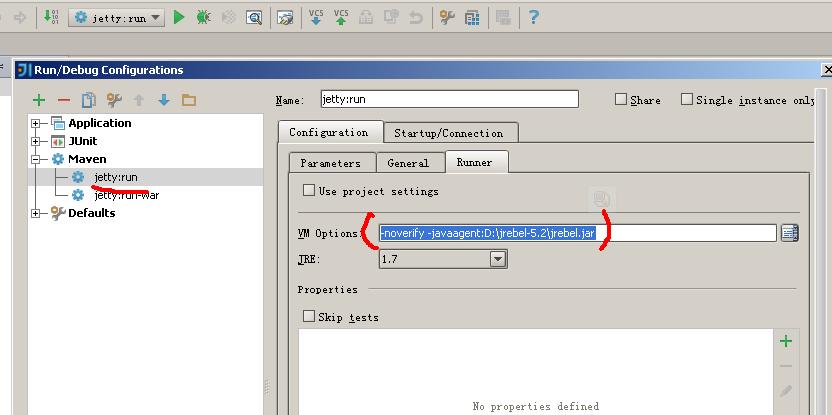Expand the JUnit tree node
The height and width of the screenshot is (415, 832).
[x=36, y=142]
